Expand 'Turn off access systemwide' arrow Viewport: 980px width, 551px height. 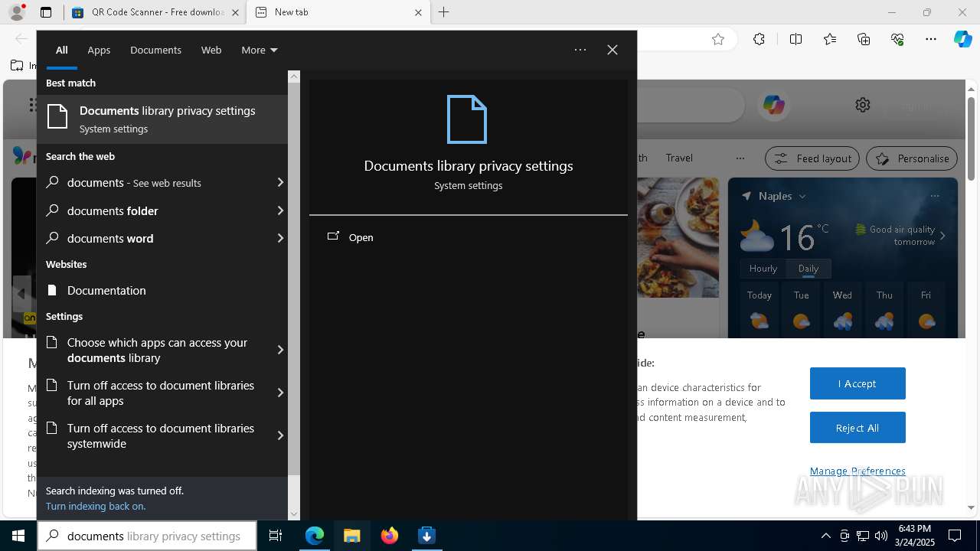coord(280,435)
